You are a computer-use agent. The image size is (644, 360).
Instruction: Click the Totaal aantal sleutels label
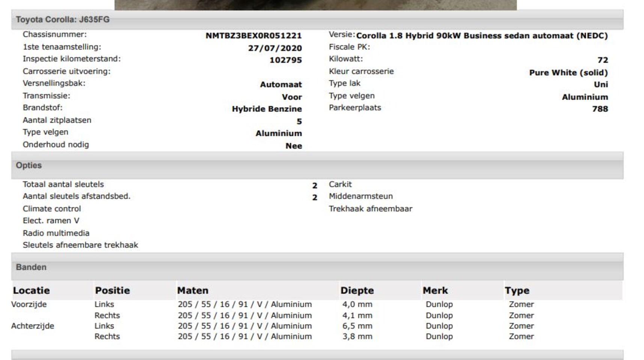click(x=63, y=184)
